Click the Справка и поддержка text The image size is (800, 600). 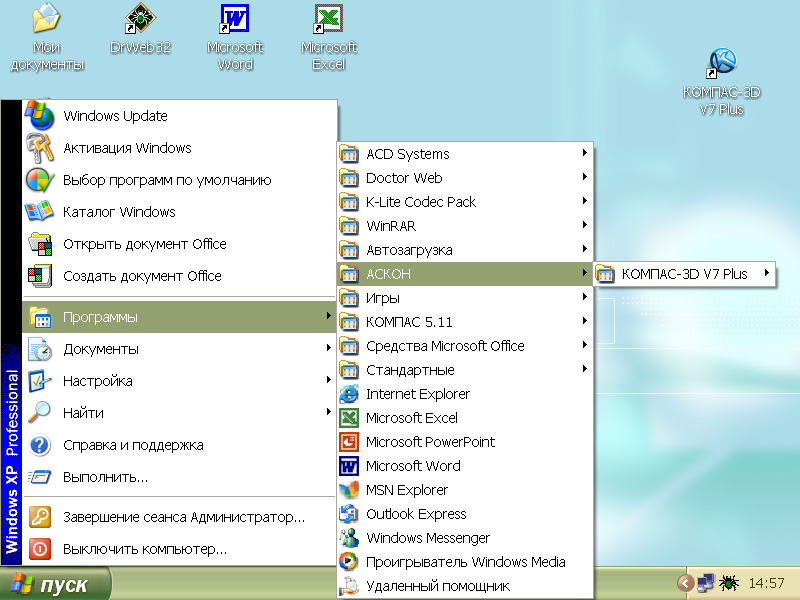tap(133, 445)
